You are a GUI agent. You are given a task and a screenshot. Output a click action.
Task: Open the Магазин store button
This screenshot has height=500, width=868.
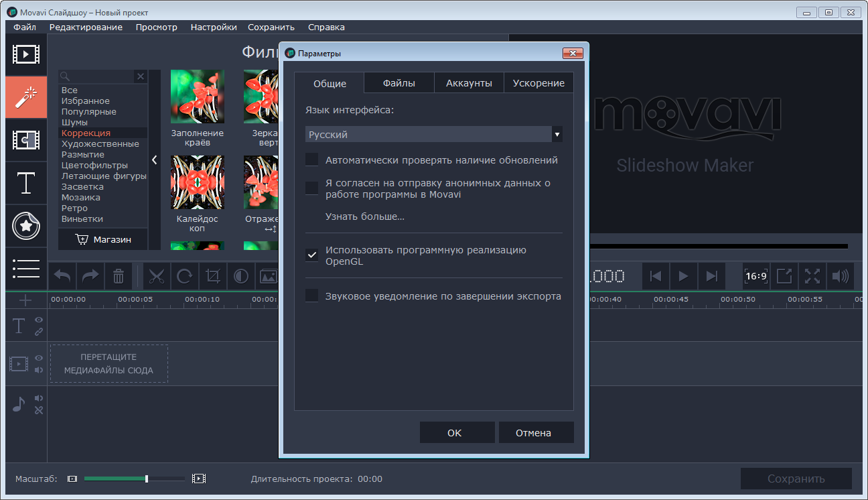coord(103,239)
